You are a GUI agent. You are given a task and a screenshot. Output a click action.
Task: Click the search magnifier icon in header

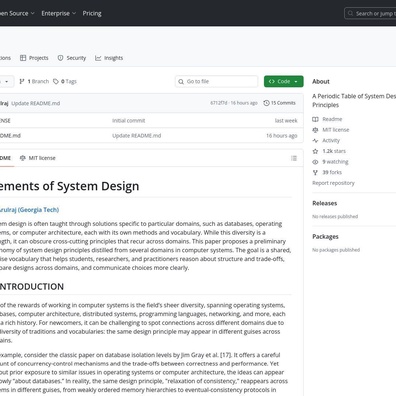[350, 14]
